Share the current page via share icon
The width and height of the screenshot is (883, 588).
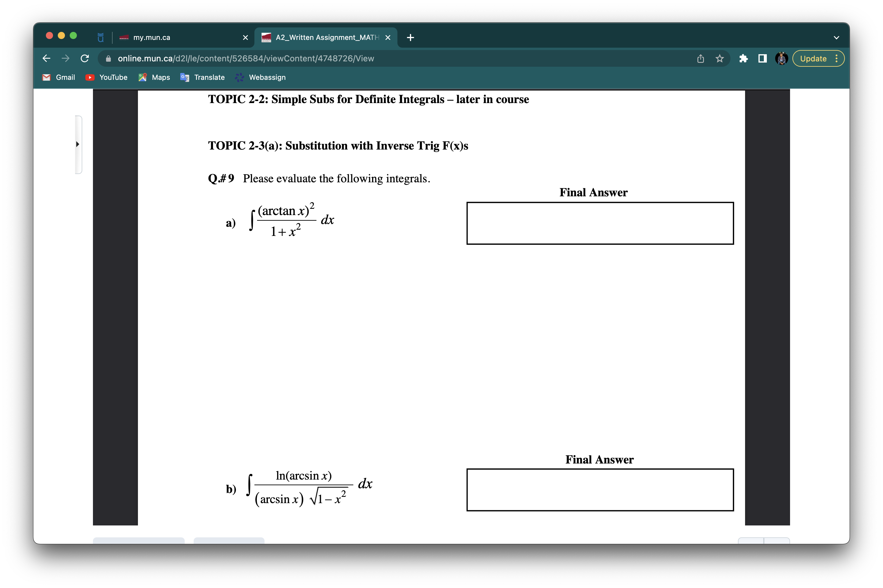(x=700, y=58)
